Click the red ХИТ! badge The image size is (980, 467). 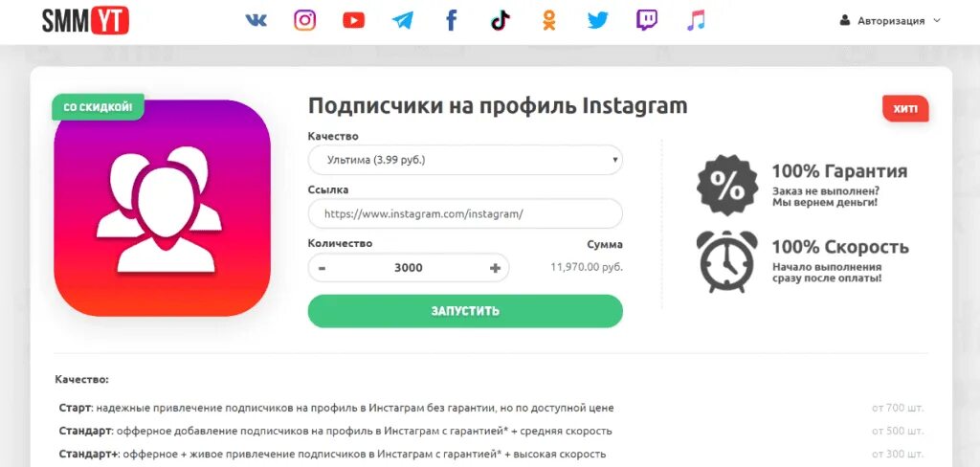pyautogui.click(x=905, y=109)
